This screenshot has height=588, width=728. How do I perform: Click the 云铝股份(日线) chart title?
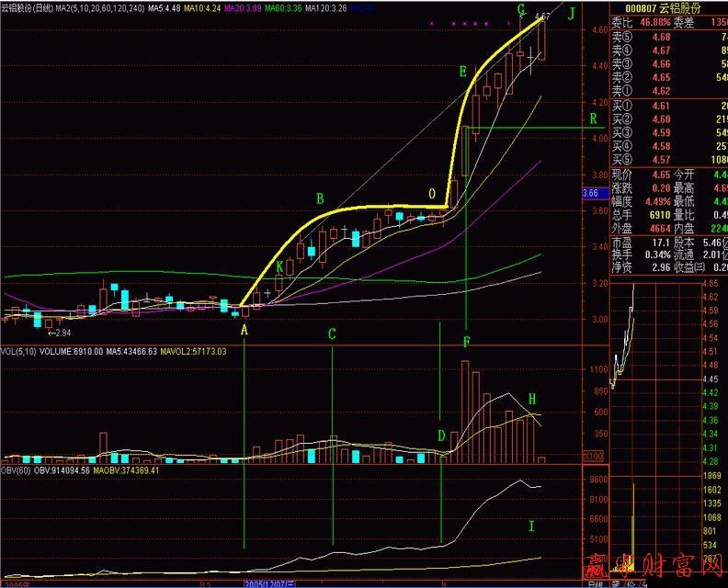[x=25, y=7]
